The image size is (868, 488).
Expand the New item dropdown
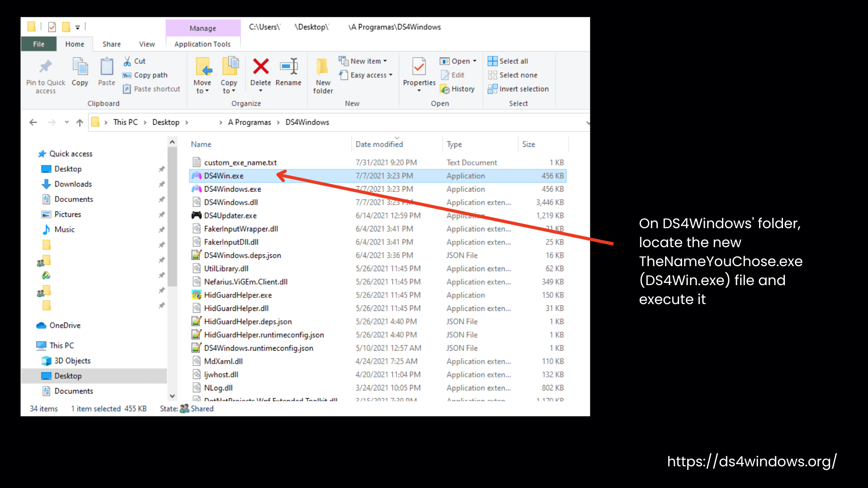pos(385,61)
